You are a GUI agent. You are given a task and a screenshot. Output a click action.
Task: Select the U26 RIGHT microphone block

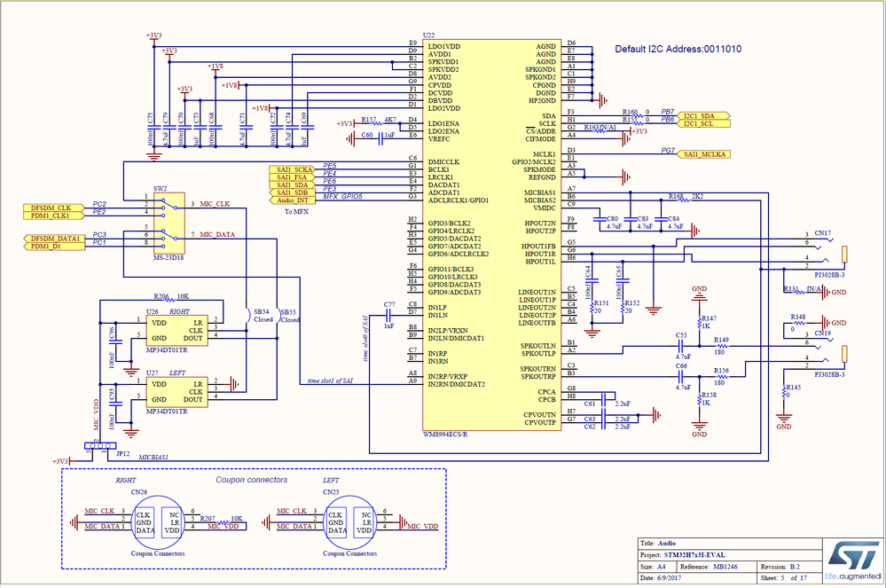point(176,331)
